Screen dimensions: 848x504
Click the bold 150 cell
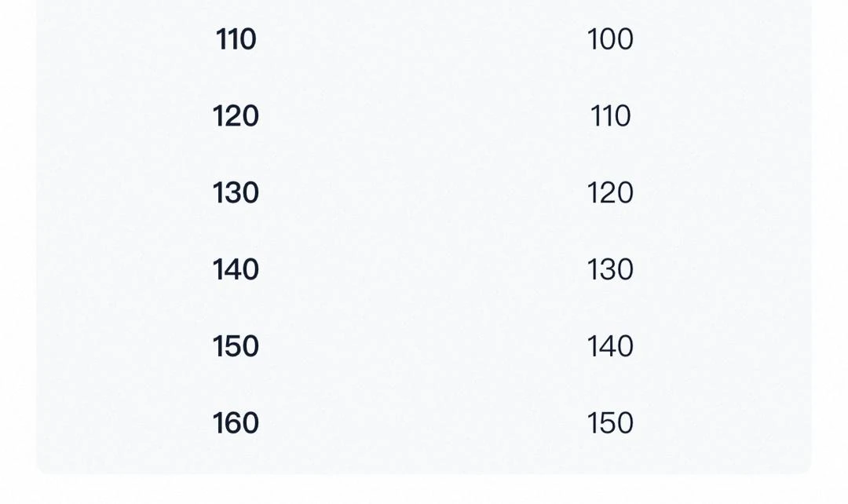click(236, 346)
